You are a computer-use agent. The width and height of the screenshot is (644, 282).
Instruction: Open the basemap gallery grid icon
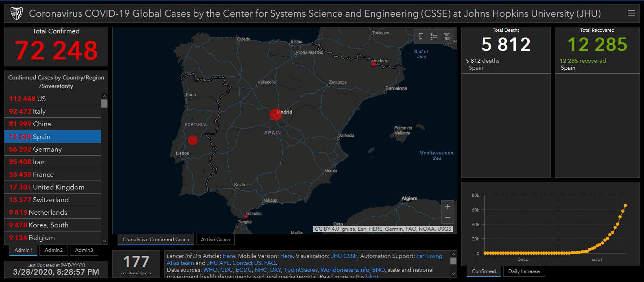pyautogui.click(x=447, y=37)
